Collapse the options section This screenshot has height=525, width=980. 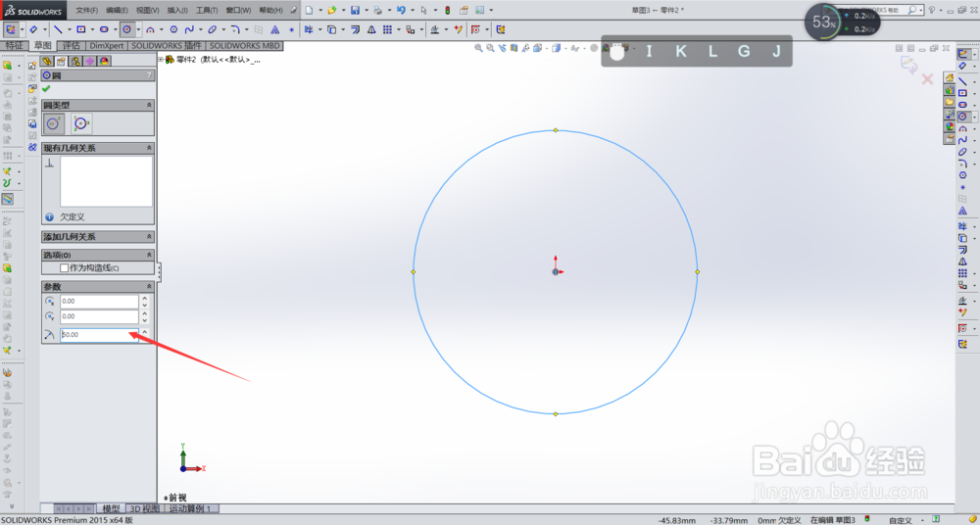[149, 255]
